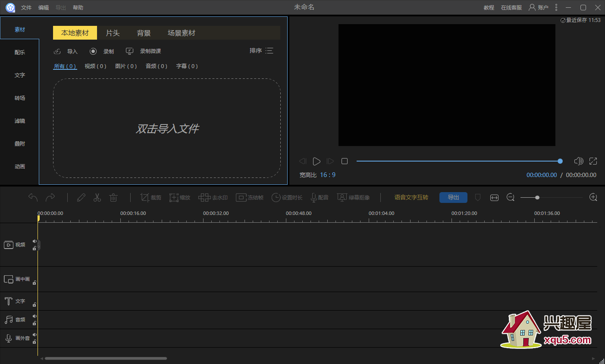Mute the 视频 track speaker
The image size is (605, 364).
point(34,241)
